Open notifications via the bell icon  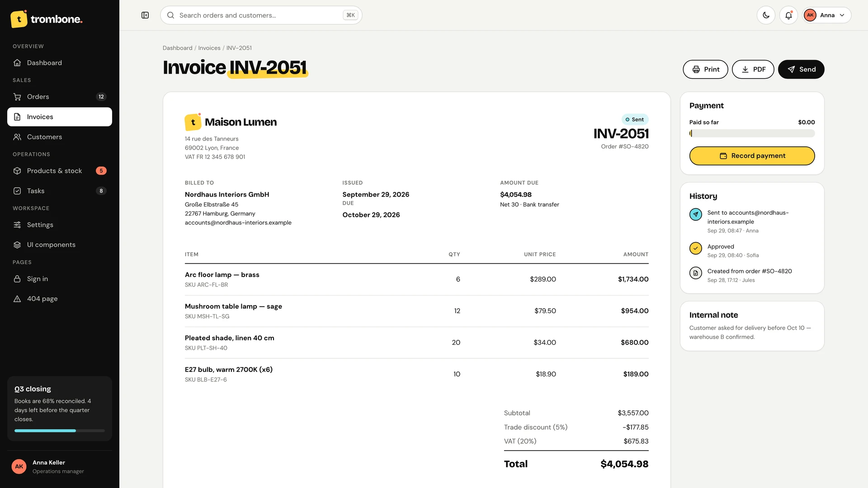pos(788,15)
